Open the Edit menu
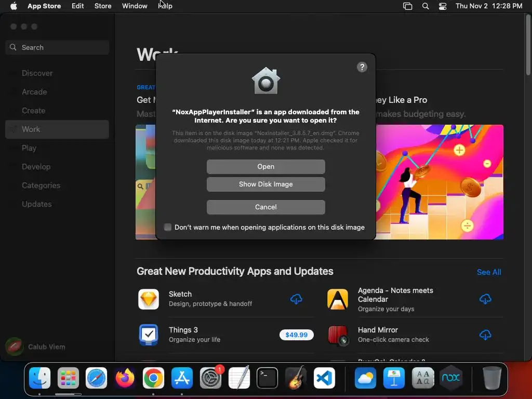532x399 pixels. click(78, 6)
